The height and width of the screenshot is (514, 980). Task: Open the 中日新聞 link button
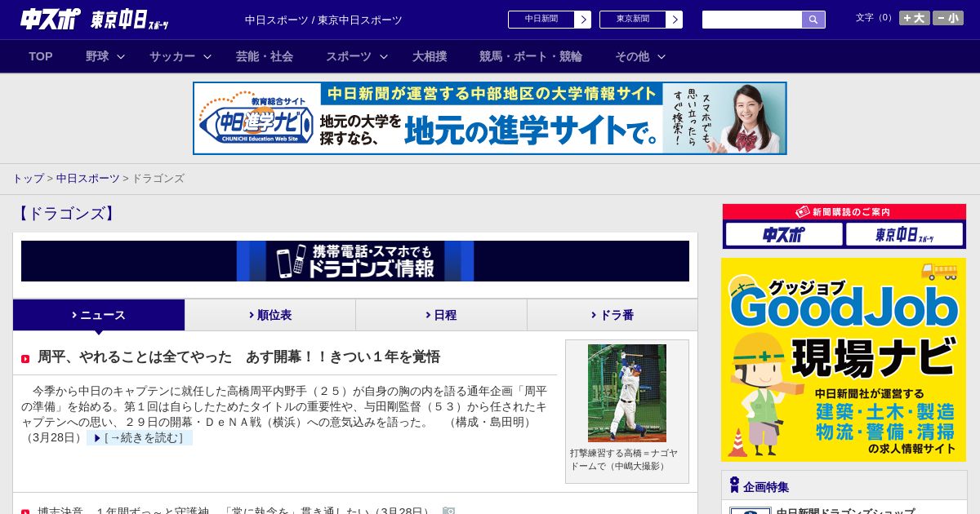[x=541, y=20]
